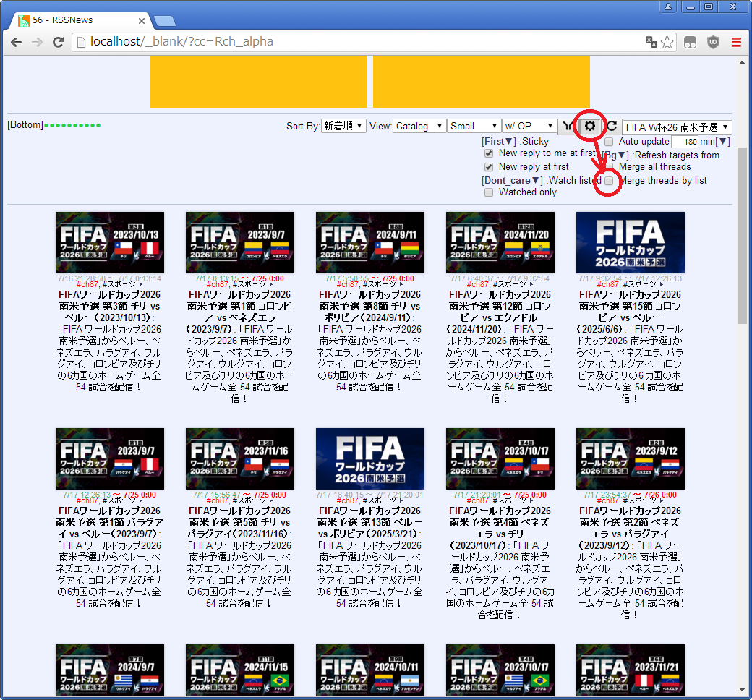Click the filter funnel icon next to gear

(568, 126)
